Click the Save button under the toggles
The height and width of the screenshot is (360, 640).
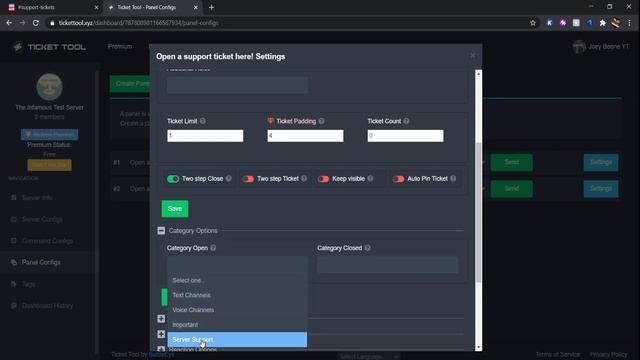[175, 209]
